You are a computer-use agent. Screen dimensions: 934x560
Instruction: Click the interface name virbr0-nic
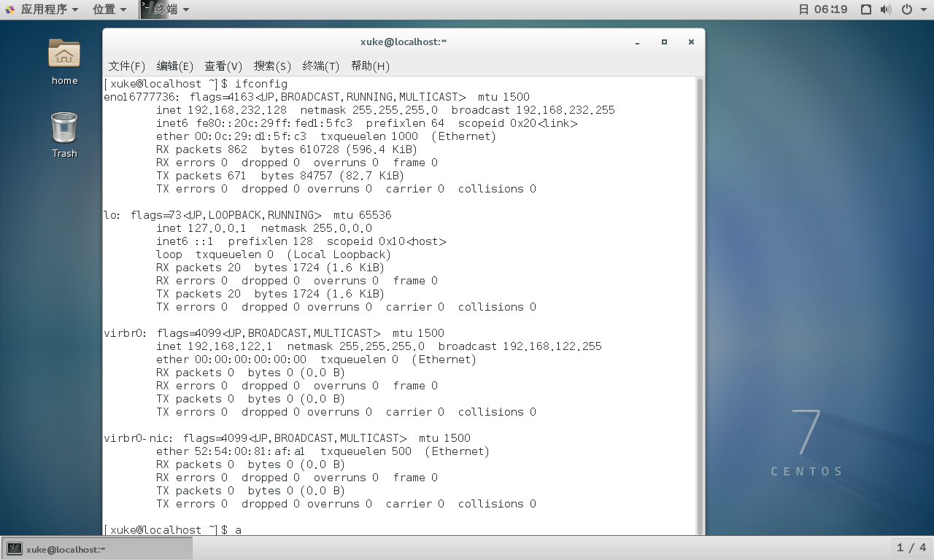137,438
